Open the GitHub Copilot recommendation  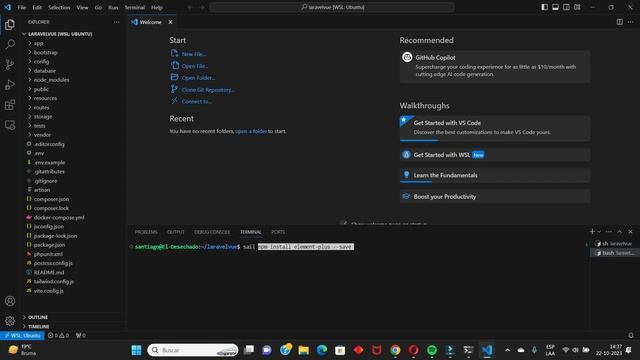click(x=495, y=67)
